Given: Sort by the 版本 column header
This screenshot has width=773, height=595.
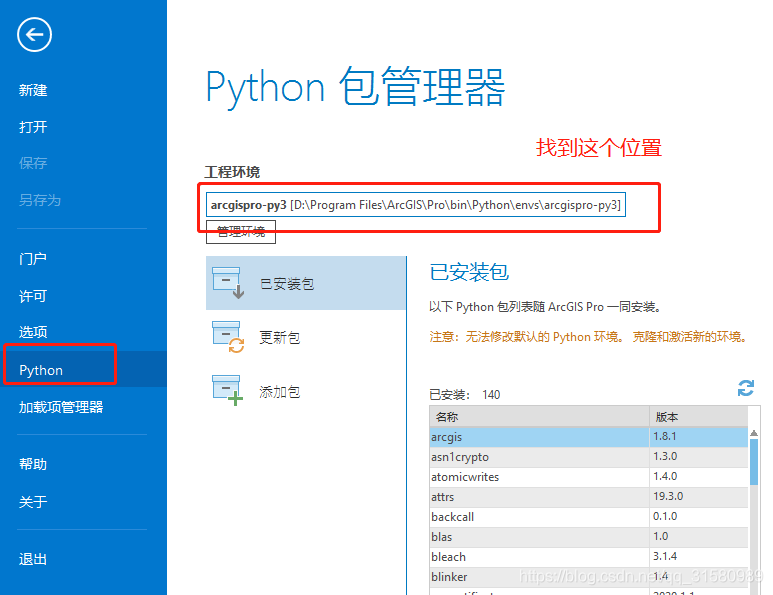Looking at the screenshot, I should [x=699, y=417].
